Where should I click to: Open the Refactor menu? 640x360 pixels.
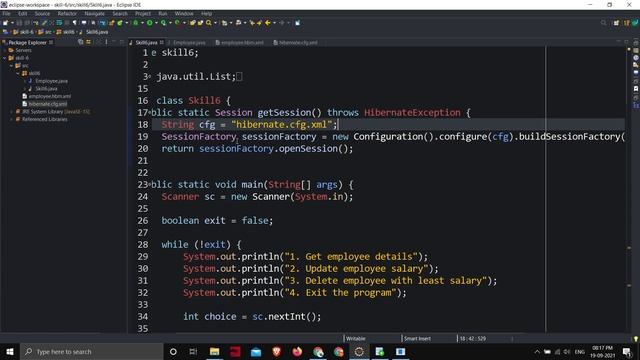coord(67,13)
